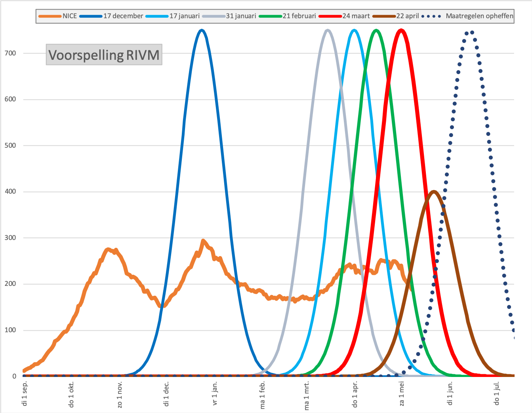
Task: Click the 'di 1 sep.' axis label
Action: tap(25, 393)
